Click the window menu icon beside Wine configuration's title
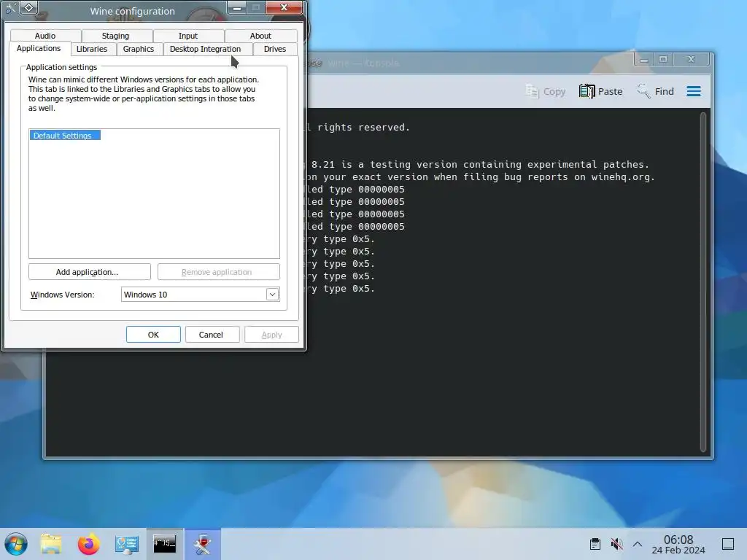This screenshot has height=560, width=747. [x=28, y=7]
